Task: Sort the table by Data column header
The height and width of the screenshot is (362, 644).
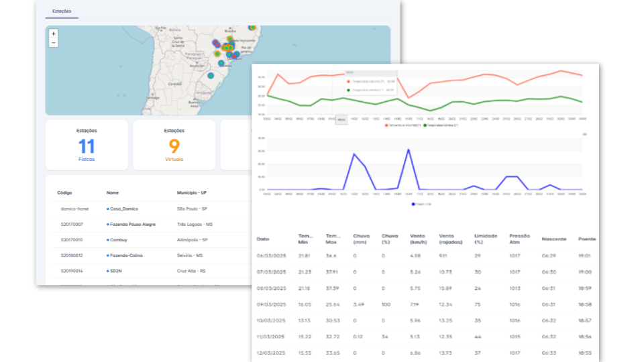Action: [263, 239]
